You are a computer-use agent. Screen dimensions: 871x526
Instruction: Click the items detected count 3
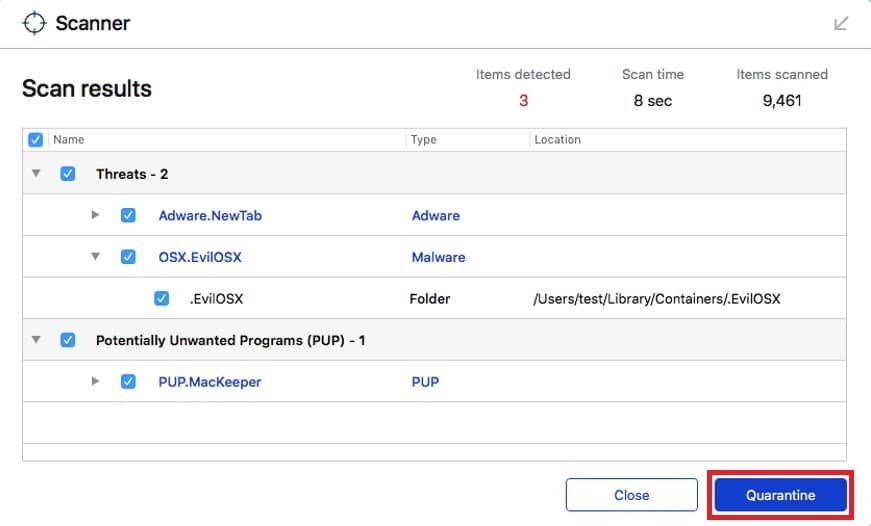click(x=523, y=101)
